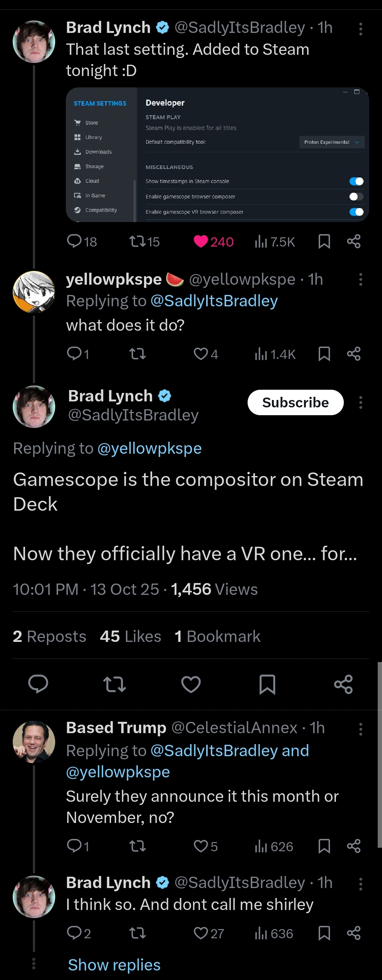Disable gamescope VR browser composer switch
Viewport: 382px width, 980px height.
pyautogui.click(x=356, y=212)
